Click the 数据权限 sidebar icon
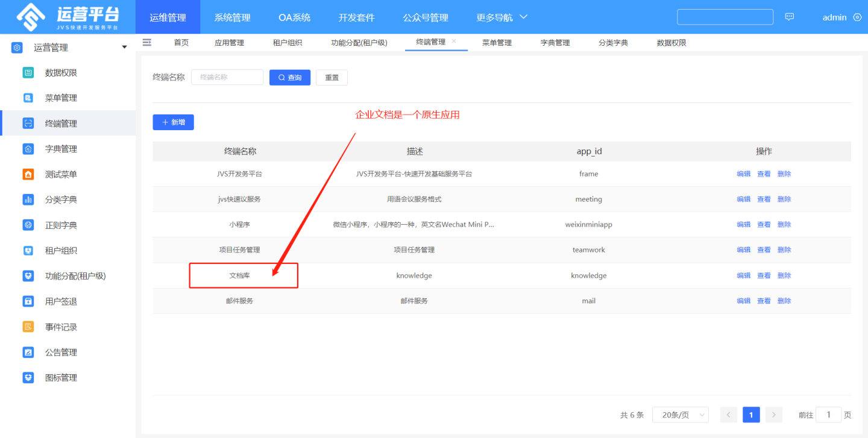The height and width of the screenshot is (438, 868). click(28, 73)
